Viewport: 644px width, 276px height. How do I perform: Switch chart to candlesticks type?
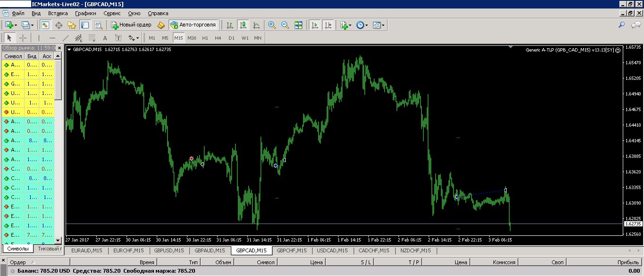[x=243, y=25]
